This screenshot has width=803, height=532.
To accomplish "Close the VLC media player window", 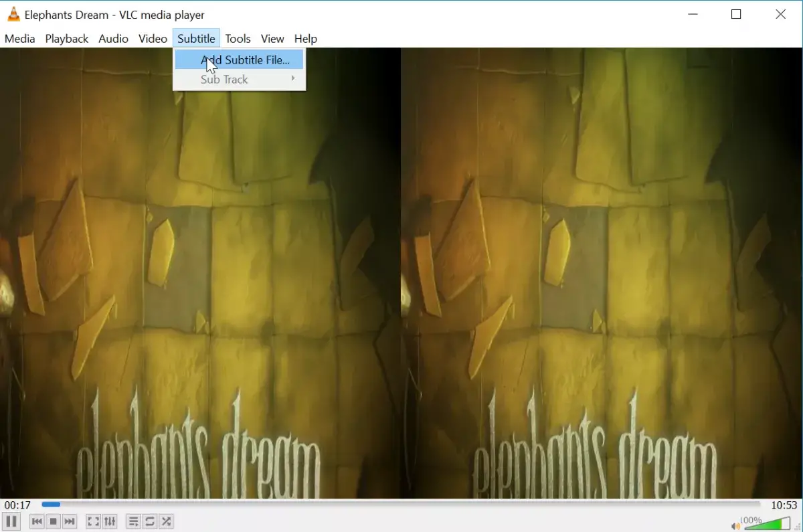I will [780, 14].
